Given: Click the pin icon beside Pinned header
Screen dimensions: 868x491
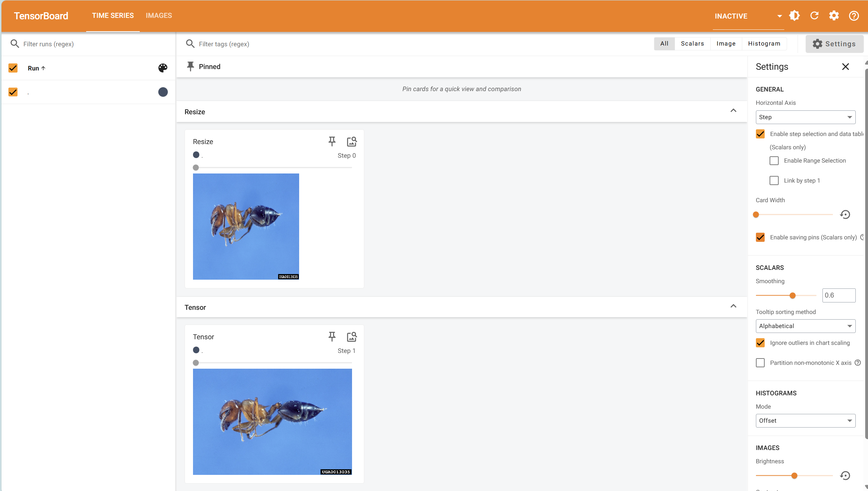Looking at the screenshot, I should click(191, 67).
